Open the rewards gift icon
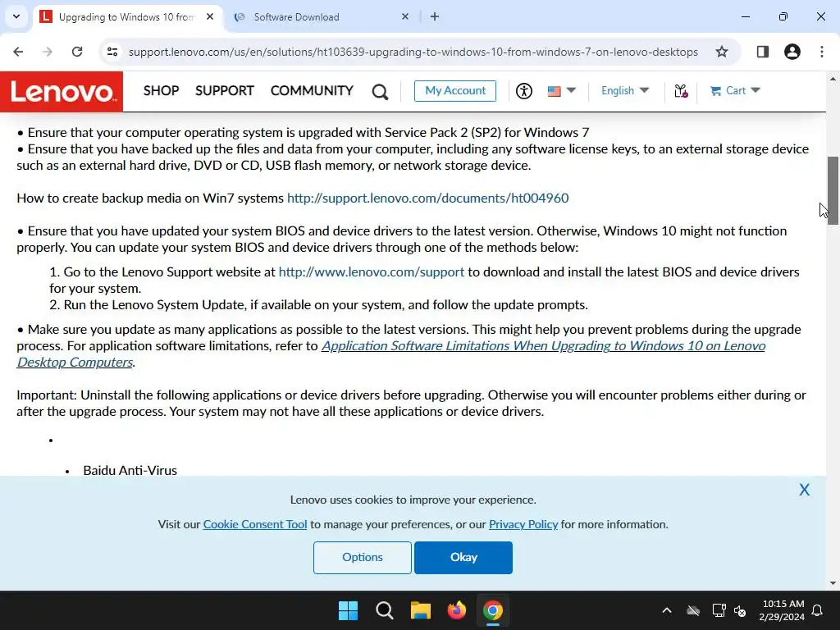This screenshot has height=630, width=840. [681, 91]
